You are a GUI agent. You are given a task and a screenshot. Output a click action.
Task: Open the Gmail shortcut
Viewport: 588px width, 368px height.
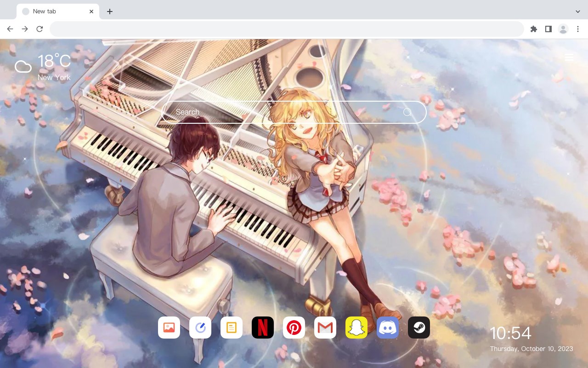pyautogui.click(x=325, y=328)
